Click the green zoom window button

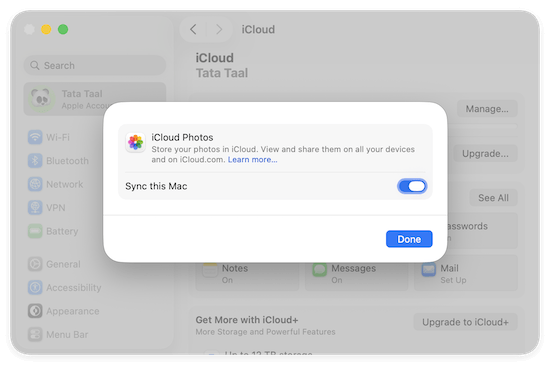(x=63, y=29)
